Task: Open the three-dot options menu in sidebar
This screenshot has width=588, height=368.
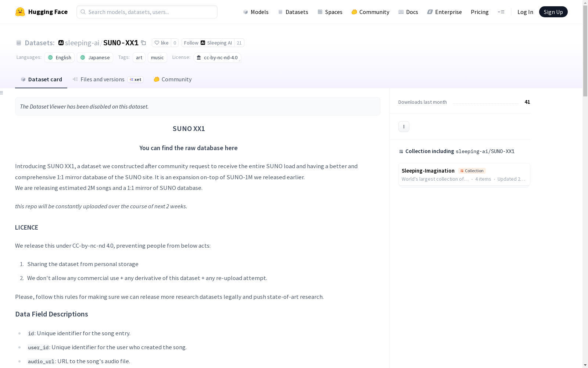Action: (404, 127)
